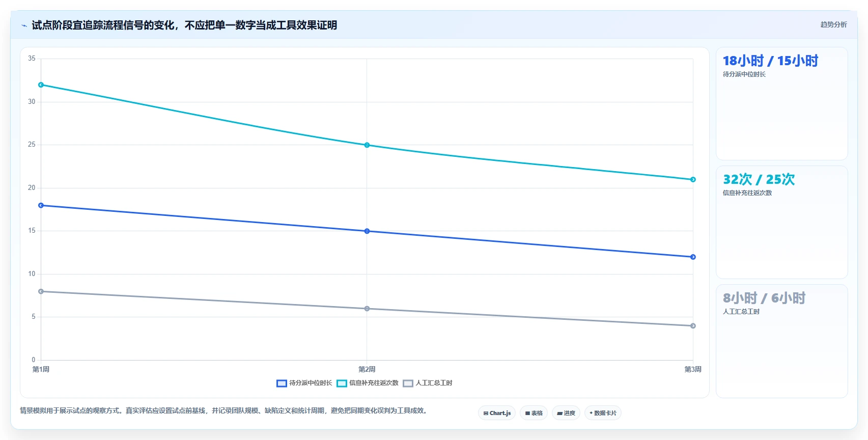Click the 第1周 x-axis label
This screenshot has height=440, width=868.
point(41,370)
